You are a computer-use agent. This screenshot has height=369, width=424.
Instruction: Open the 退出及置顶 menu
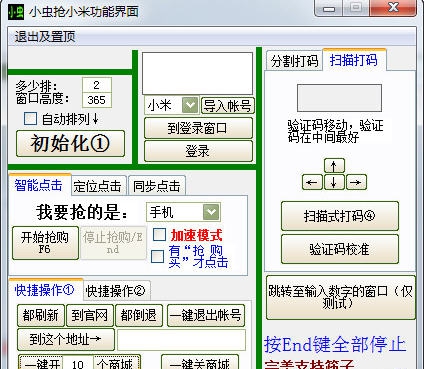pos(45,36)
